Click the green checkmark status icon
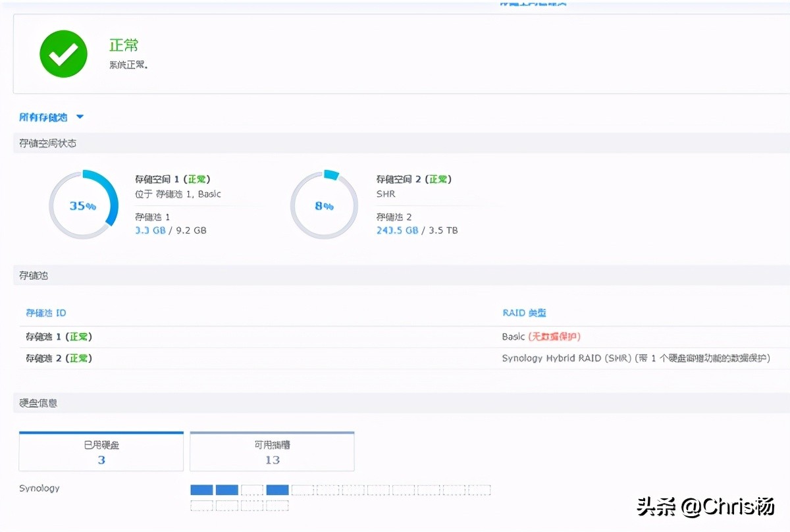This screenshot has height=532, width=790. point(63,54)
